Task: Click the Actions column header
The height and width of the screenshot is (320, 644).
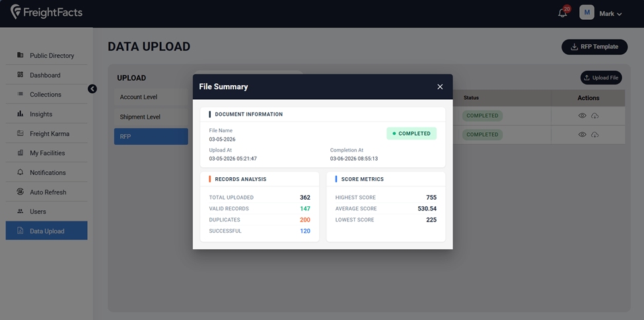Action: pyautogui.click(x=588, y=98)
